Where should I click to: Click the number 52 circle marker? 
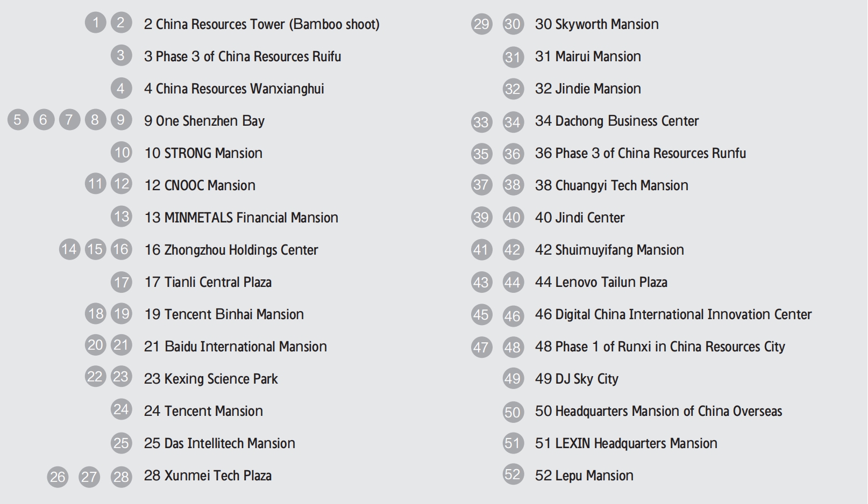pos(513,474)
